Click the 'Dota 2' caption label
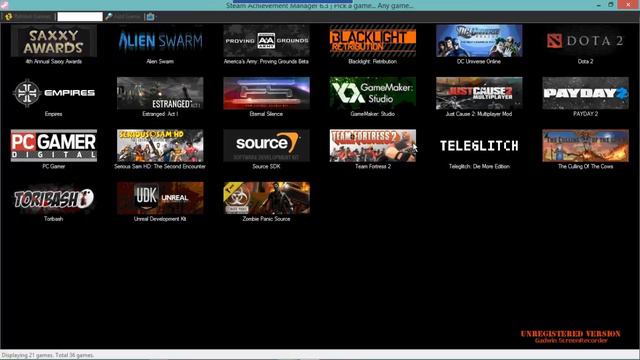 (585, 62)
